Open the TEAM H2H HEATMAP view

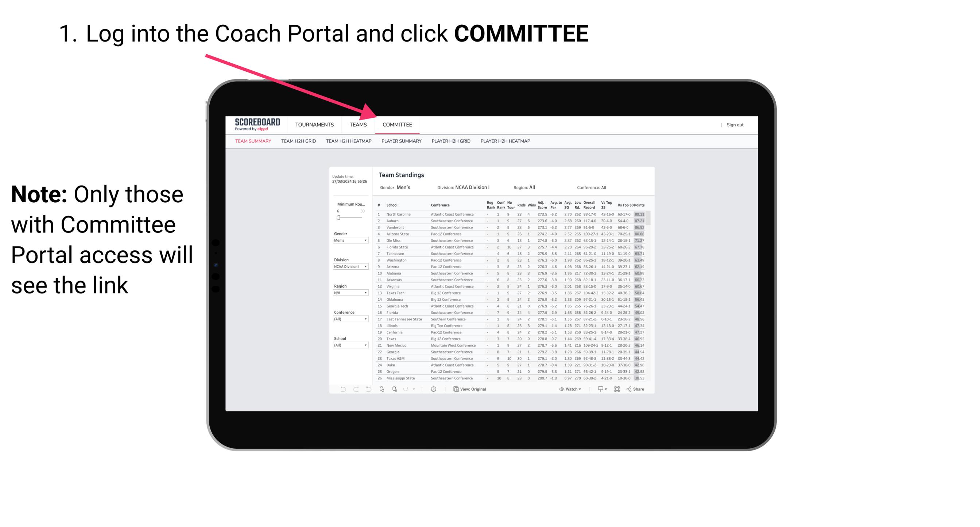pyautogui.click(x=349, y=143)
